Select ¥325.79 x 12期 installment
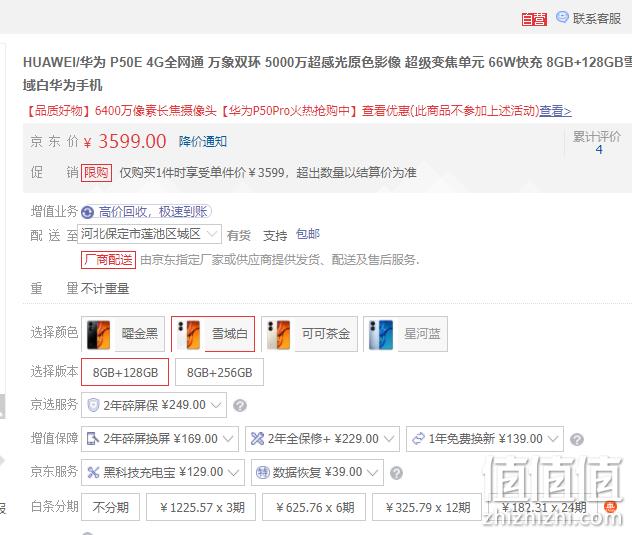 427,507
